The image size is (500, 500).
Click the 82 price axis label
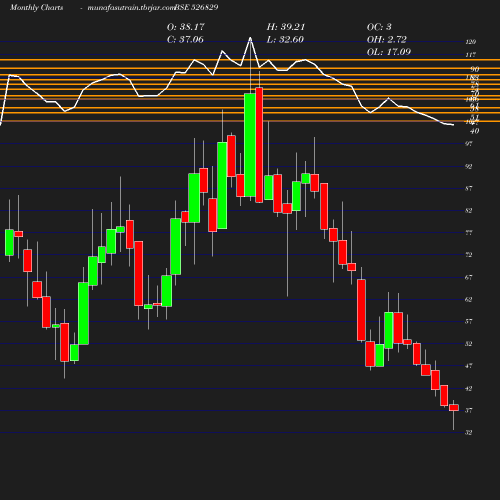point(469,211)
